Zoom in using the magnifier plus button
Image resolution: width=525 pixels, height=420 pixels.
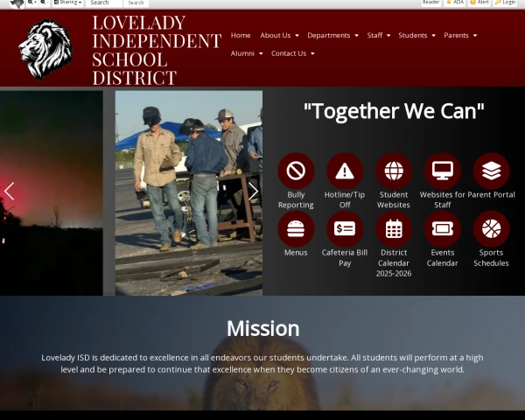(x=31, y=3)
